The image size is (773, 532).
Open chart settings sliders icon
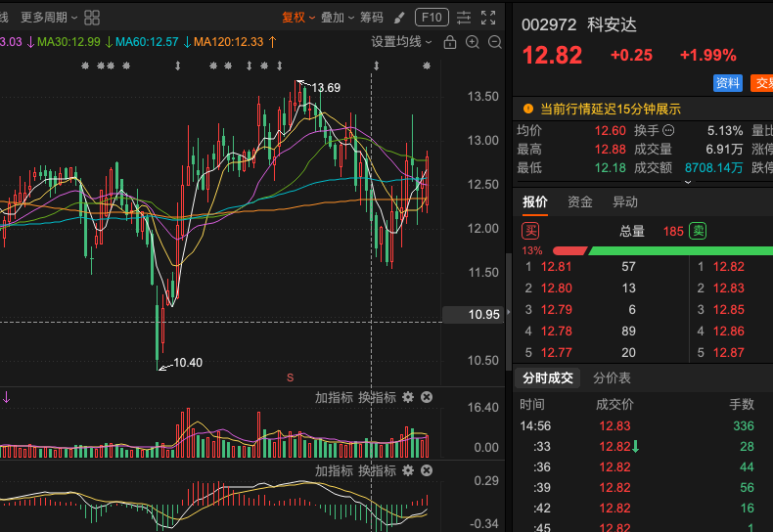click(464, 18)
